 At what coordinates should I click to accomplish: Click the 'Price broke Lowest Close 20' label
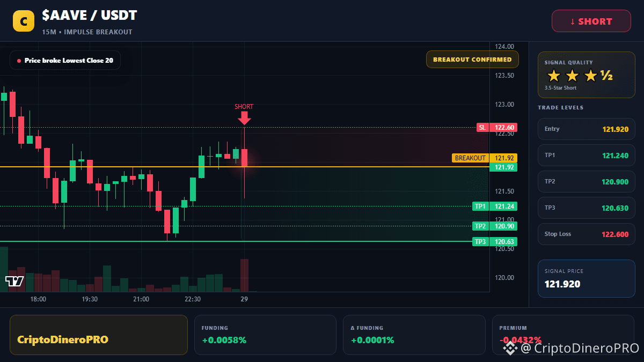(x=65, y=61)
